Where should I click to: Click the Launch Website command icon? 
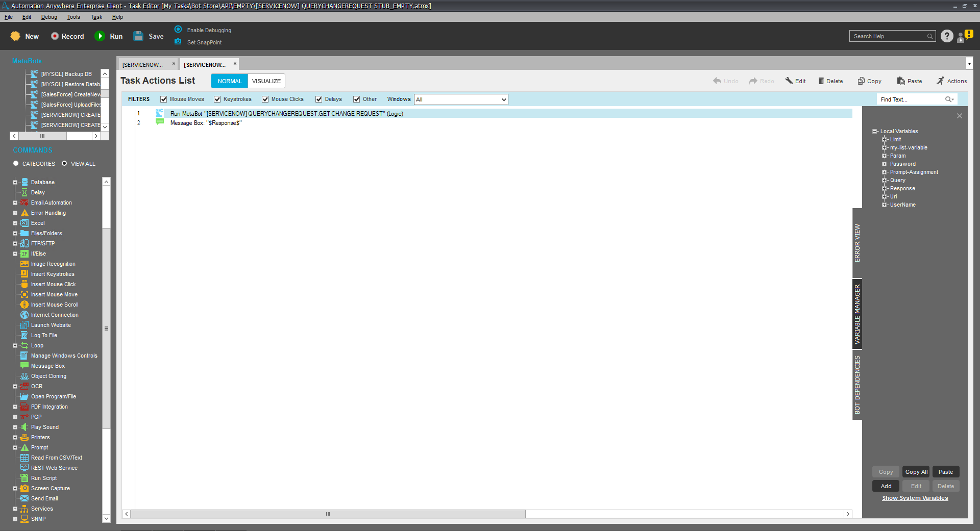click(x=24, y=325)
